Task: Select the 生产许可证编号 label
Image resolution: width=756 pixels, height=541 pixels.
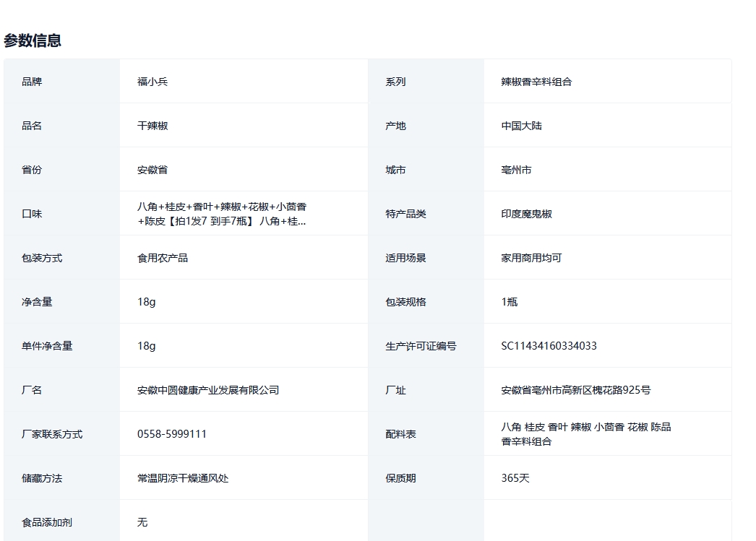Action: click(x=421, y=346)
